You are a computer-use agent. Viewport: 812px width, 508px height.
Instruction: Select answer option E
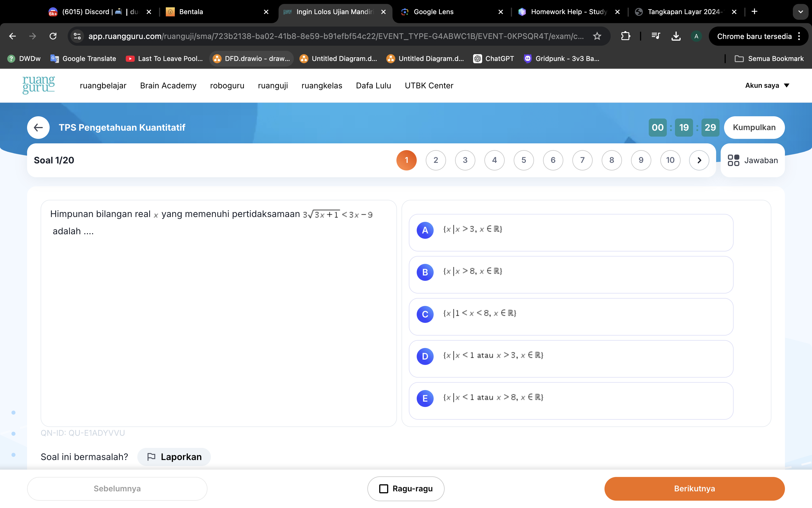(x=571, y=400)
